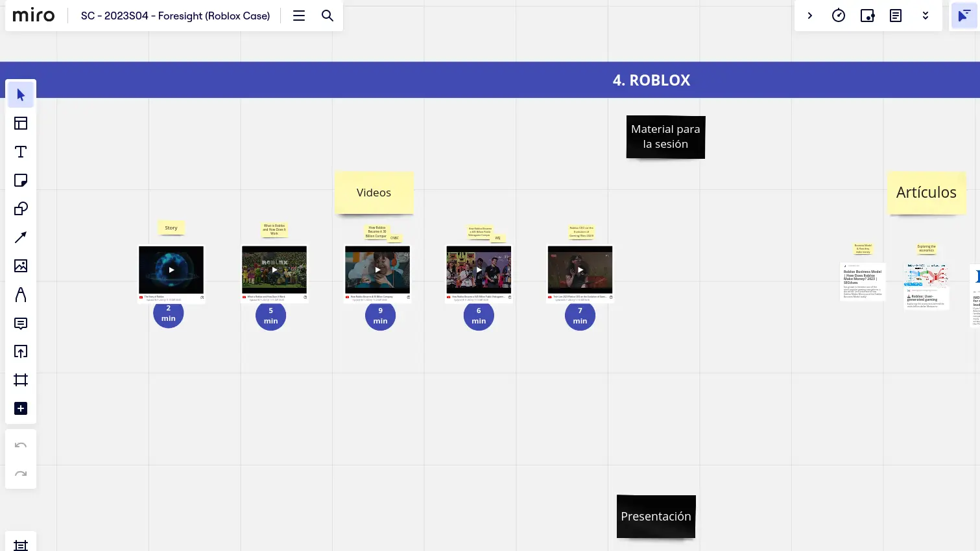
Task: Click the Undo arrow
Action: click(x=21, y=445)
